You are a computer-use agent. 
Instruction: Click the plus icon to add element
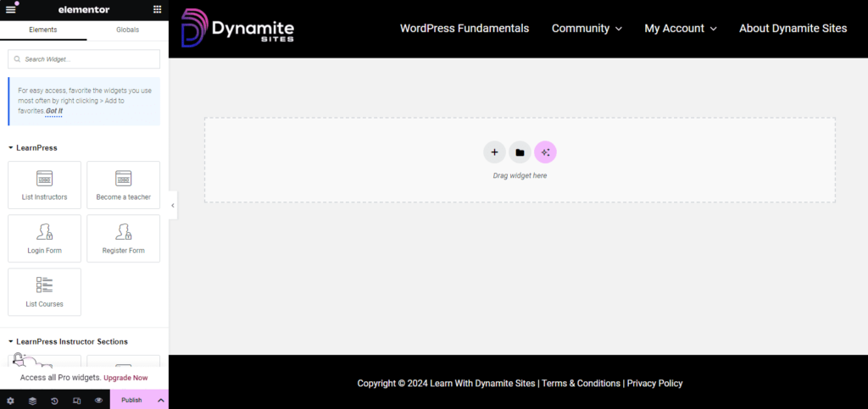[x=494, y=152]
